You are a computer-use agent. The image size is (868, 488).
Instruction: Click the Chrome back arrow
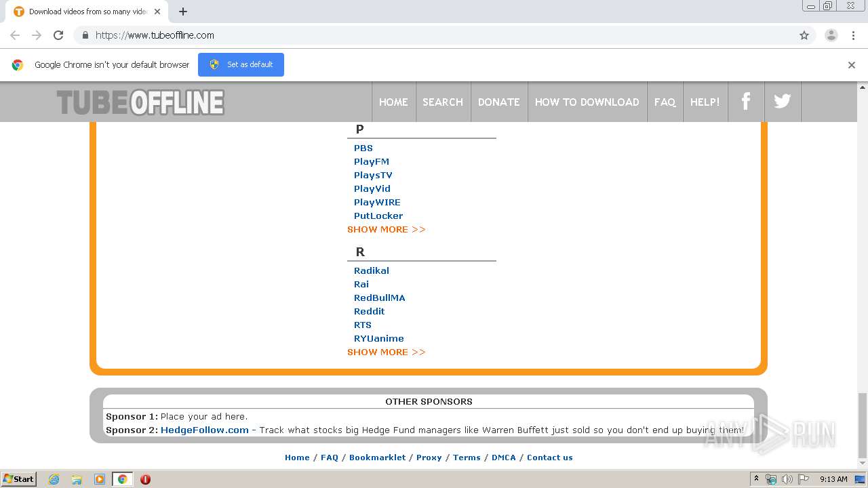click(15, 35)
